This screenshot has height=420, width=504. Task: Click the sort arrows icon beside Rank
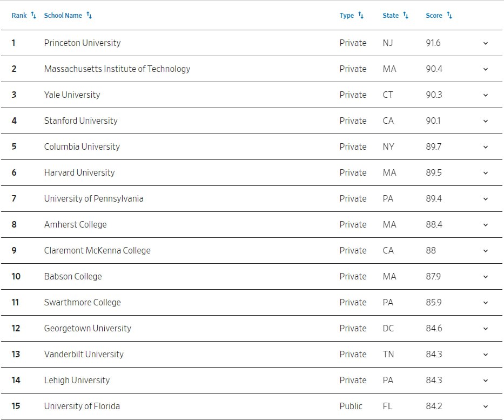tap(33, 15)
